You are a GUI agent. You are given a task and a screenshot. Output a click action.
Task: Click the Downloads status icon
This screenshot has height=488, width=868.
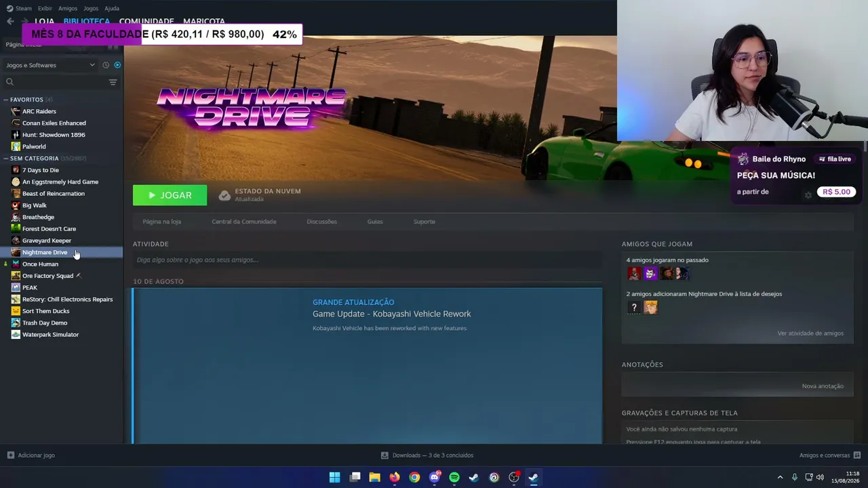(384, 455)
